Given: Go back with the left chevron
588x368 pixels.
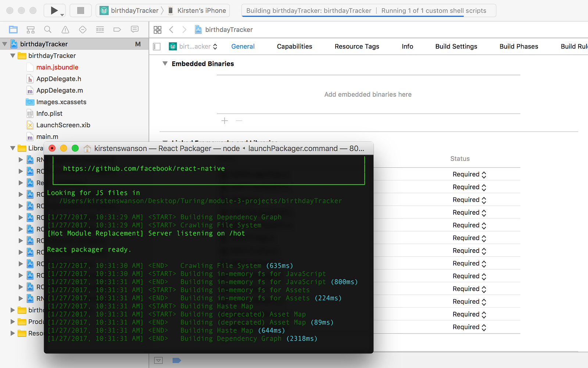Looking at the screenshot, I should click(x=171, y=30).
